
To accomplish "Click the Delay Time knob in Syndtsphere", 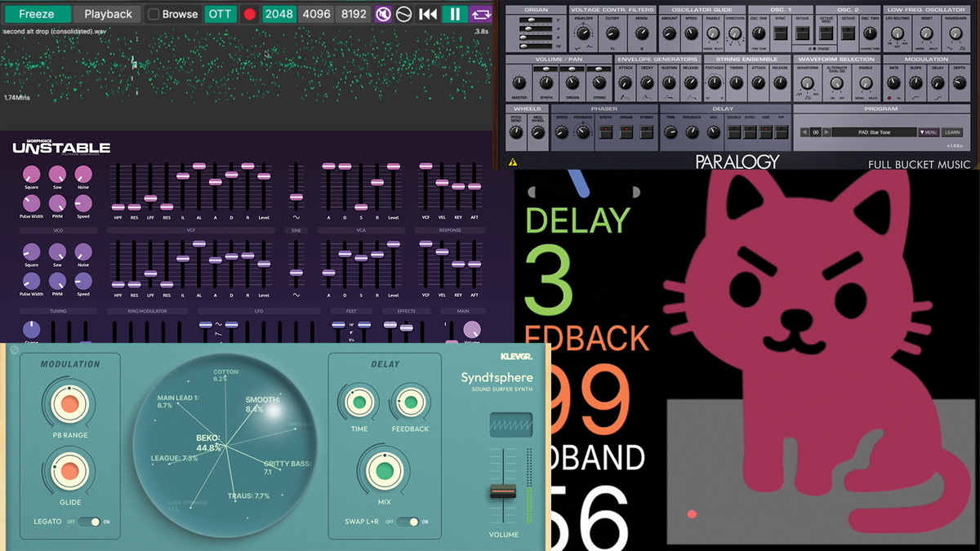I will [x=359, y=402].
